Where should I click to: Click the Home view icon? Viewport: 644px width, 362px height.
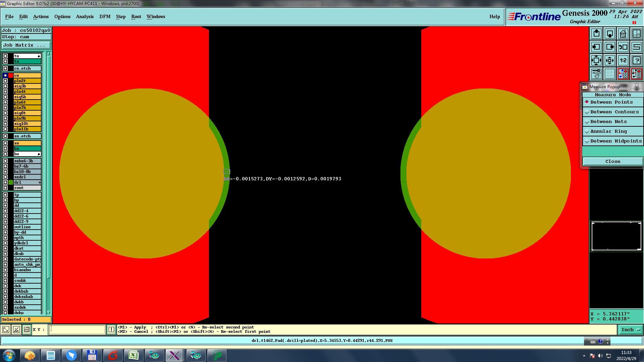[623, 34]
